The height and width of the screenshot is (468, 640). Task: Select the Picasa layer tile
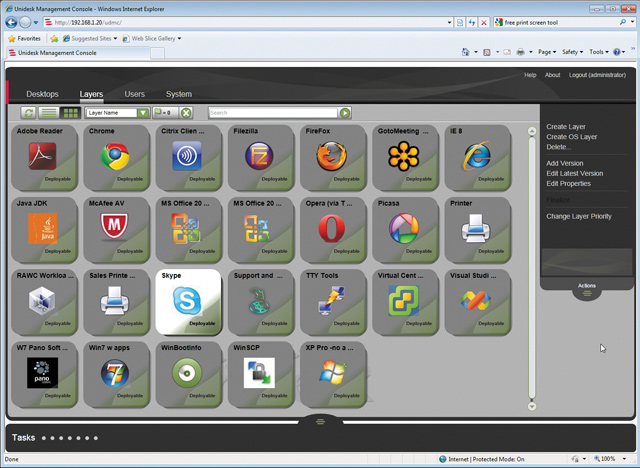[406, 230]
